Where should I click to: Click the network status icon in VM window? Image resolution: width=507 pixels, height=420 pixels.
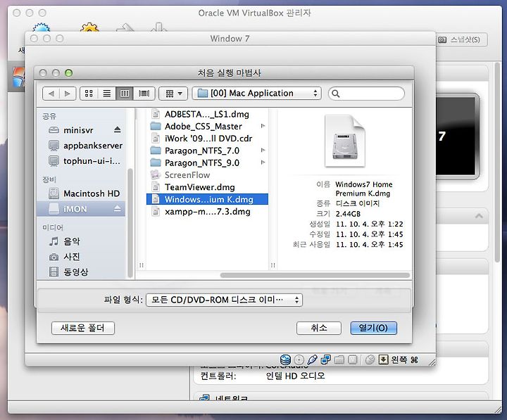[325, 359]
